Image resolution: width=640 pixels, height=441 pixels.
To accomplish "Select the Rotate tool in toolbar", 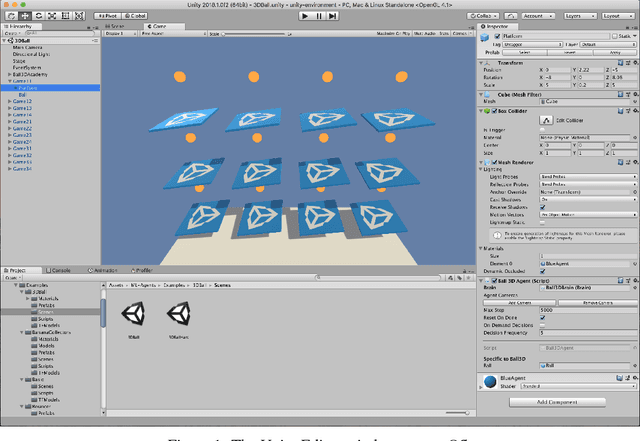I will point(39,16).
